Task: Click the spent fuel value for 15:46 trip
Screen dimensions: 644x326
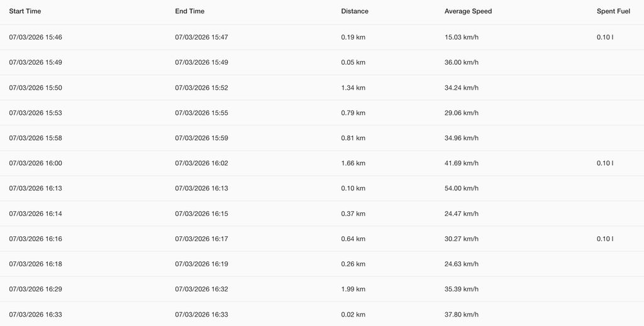Action: pos(605,37)
